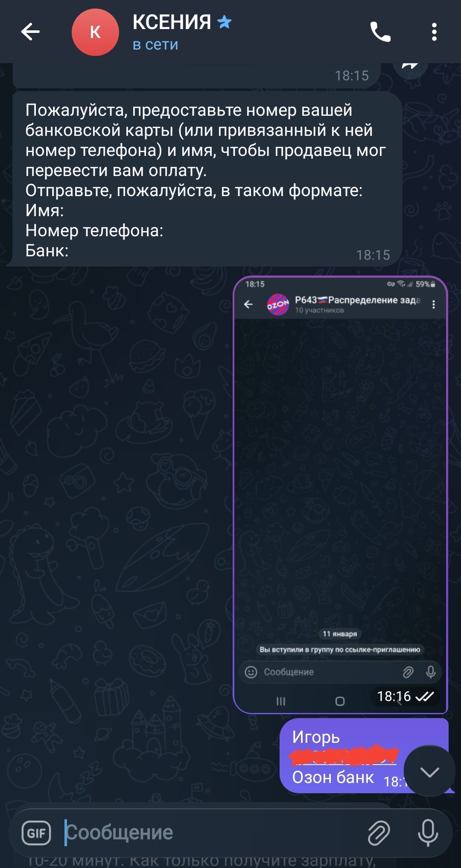Tap the back arrow to leave chat

pos(30,32)
